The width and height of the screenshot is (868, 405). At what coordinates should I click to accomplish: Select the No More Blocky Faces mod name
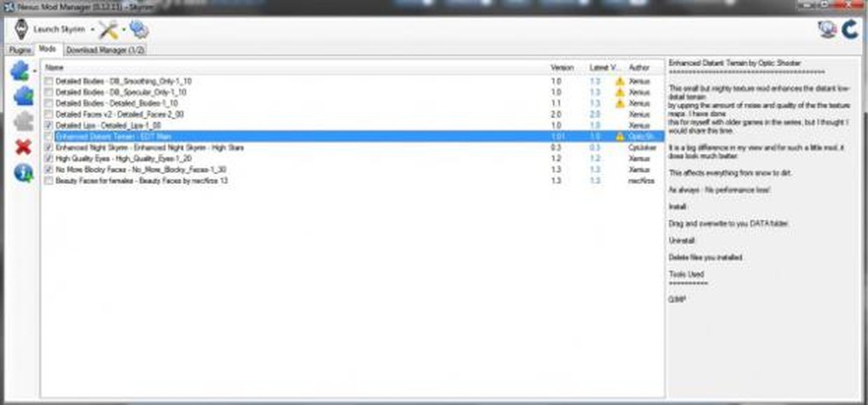(x=140, y=169)
